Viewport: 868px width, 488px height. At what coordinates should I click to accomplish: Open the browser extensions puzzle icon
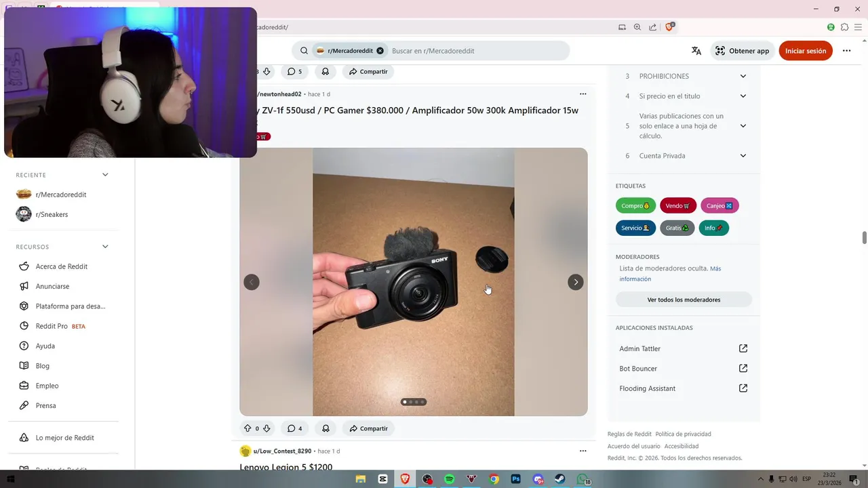844,27
